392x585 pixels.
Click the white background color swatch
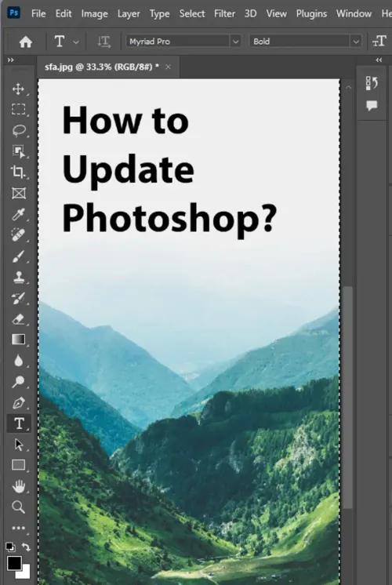pos(24,573)
